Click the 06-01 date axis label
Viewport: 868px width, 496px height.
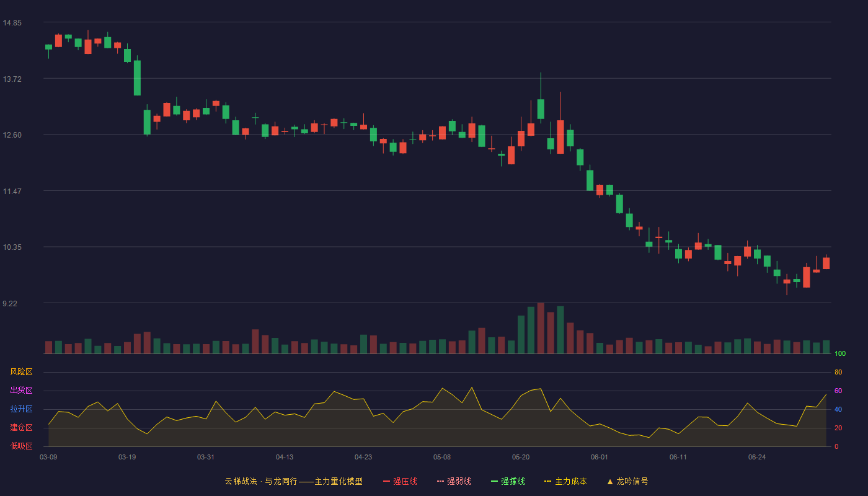(600, 457)
